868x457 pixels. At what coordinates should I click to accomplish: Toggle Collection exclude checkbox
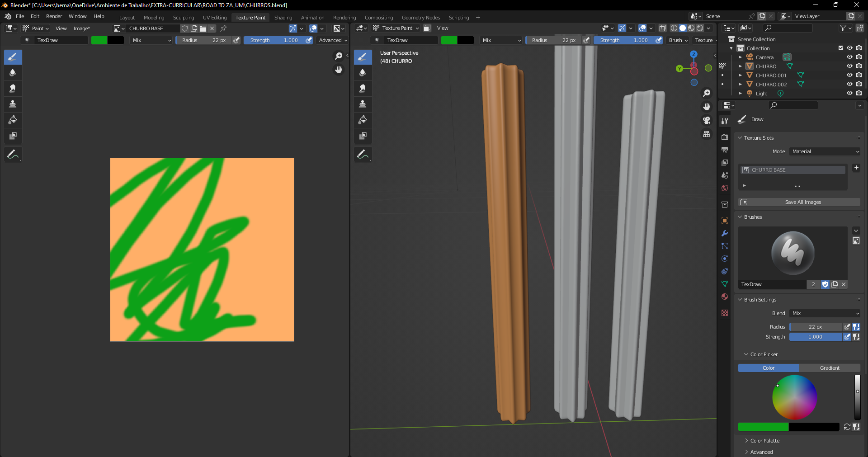[841, 48]
